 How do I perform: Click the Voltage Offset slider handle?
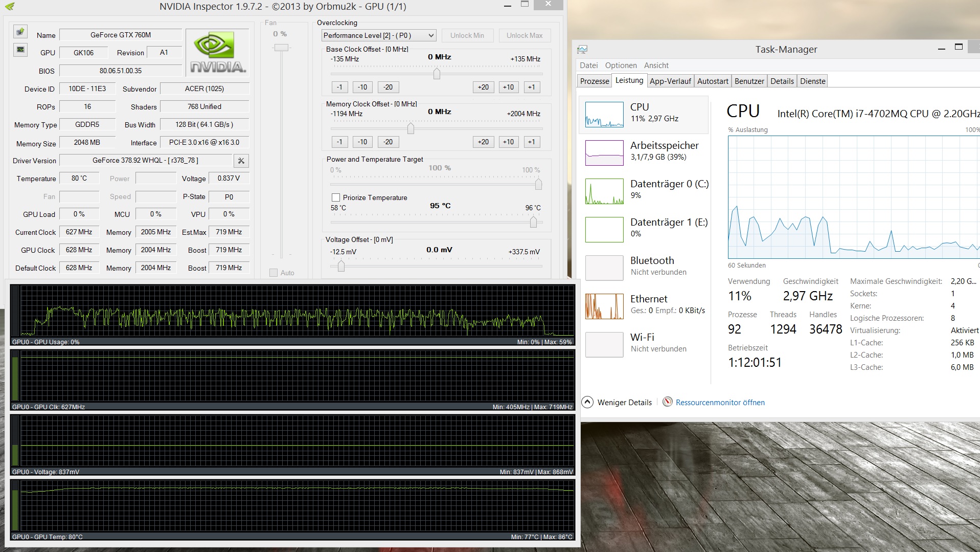coord(341,266)
